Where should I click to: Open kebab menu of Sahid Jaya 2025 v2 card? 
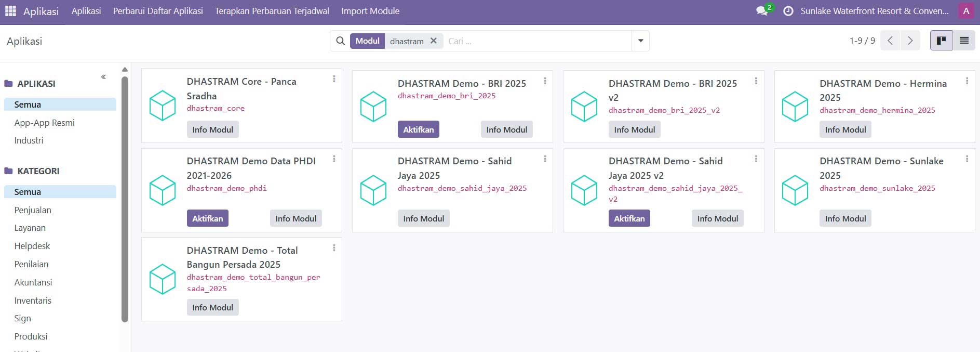(756, 159)
